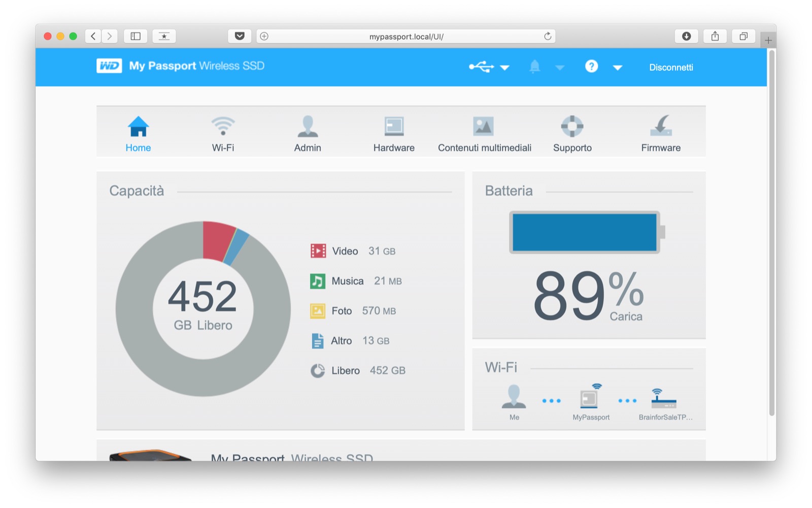Click the Altro document icon
Image resolution: width=812 pixels, height=508 pixels.
[318, 341]
